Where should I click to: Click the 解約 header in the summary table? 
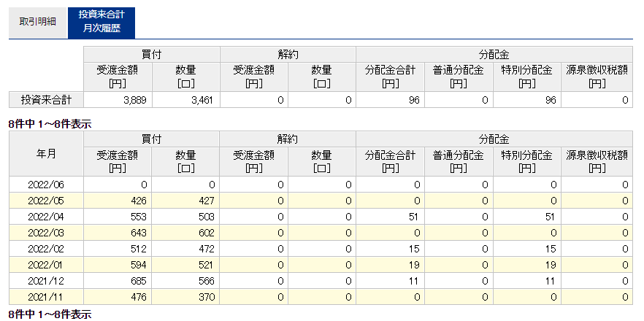click(x=288, y=55)
